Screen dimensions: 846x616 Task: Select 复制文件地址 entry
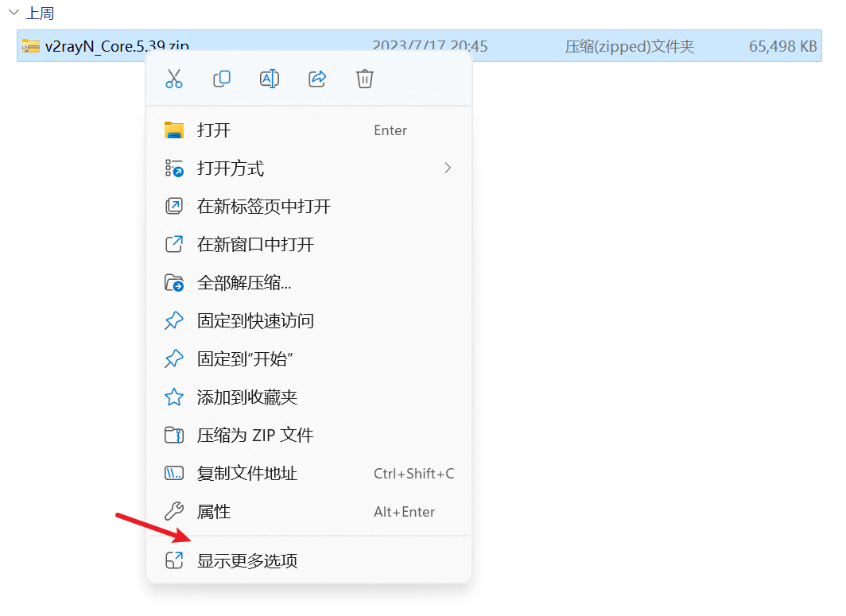[x=309, y=474]
